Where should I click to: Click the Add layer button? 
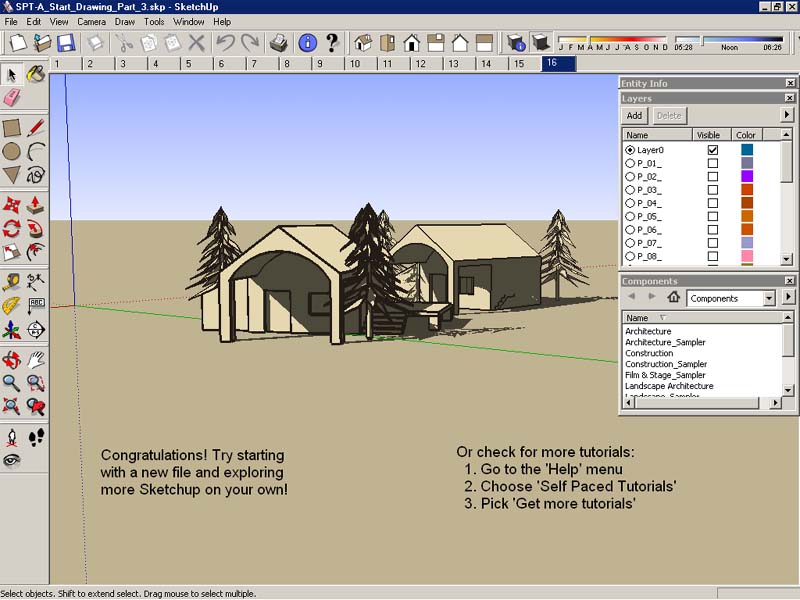pos(634,116)
